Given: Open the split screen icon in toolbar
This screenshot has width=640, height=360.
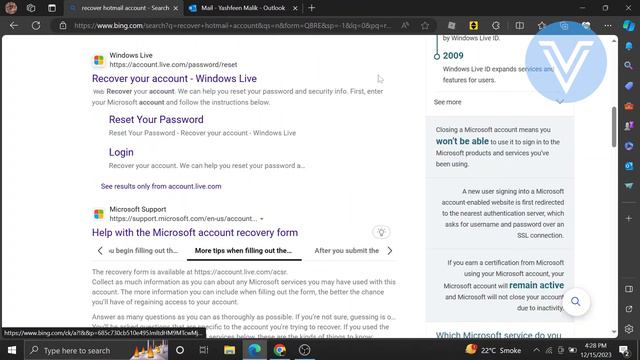Looking at the screenshot, I should coord(520,25).
